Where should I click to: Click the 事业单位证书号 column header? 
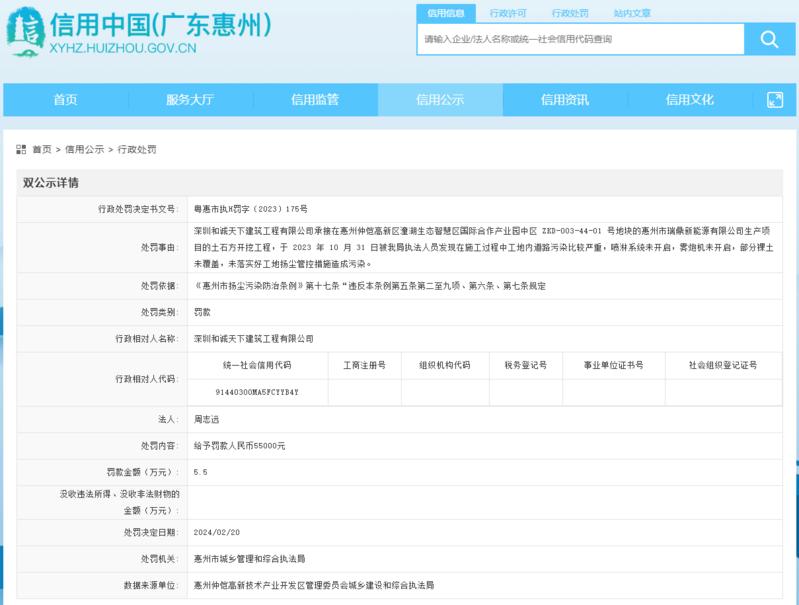pyautogui.click(x=614, y=365)
